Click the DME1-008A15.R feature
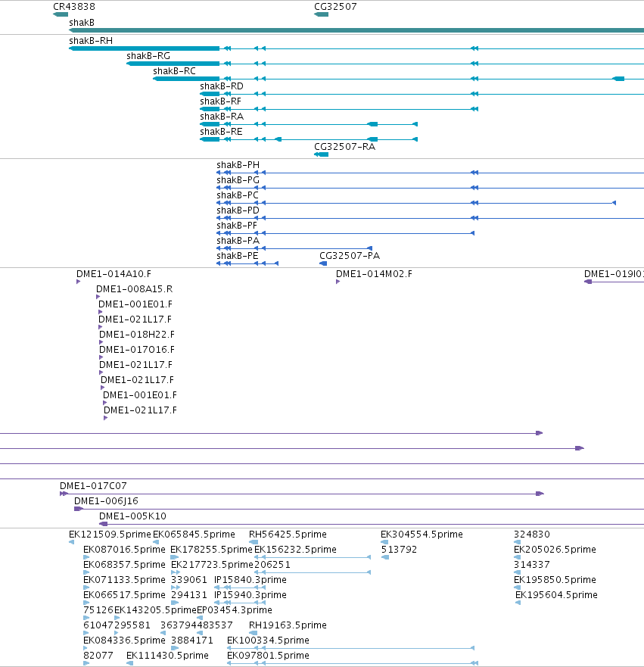 pyautogui.click(x=98, y=297)
